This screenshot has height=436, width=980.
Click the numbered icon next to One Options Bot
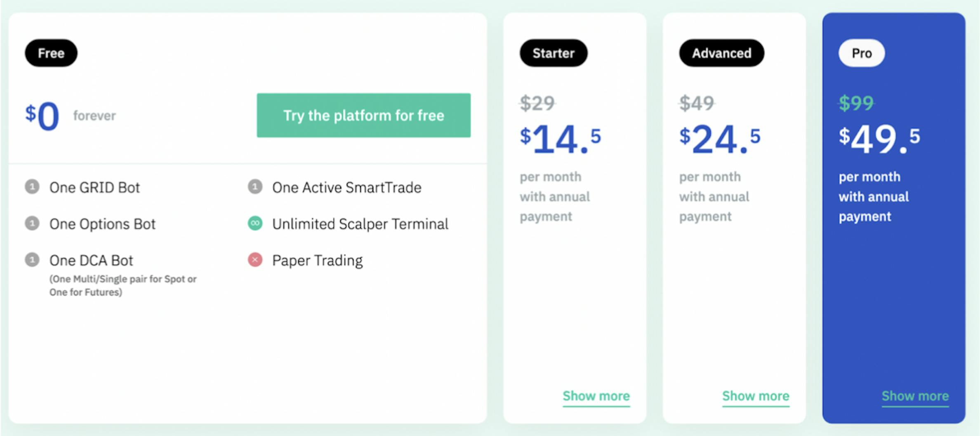(x=33, y=224)
